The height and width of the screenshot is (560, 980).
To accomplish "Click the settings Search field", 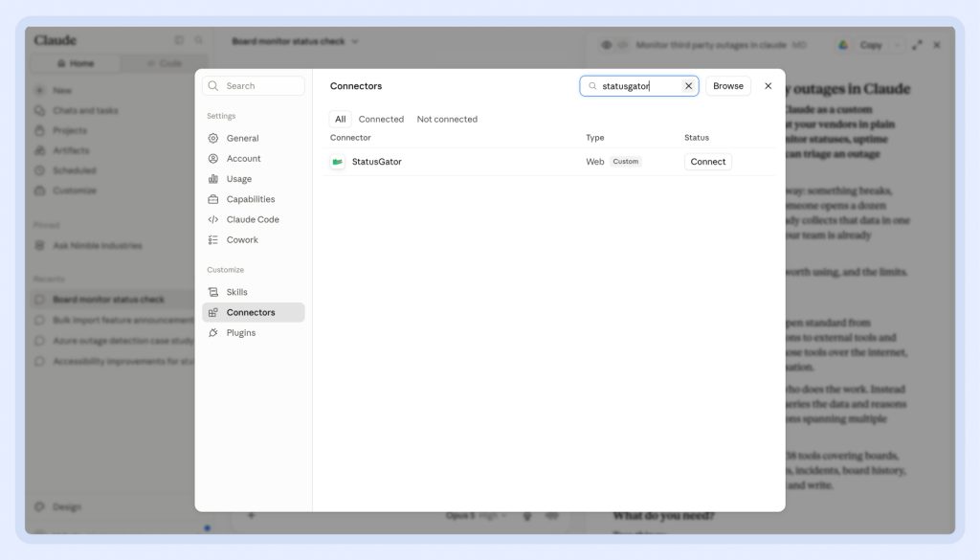I will (253, 85).
